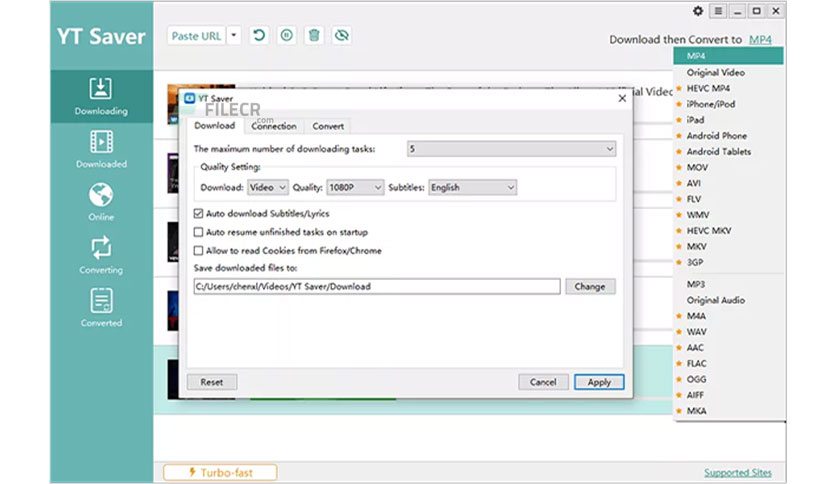The height and width of the screenshot is (484, 836).
Task: Open the Online browser section
Action: point(101,201)
